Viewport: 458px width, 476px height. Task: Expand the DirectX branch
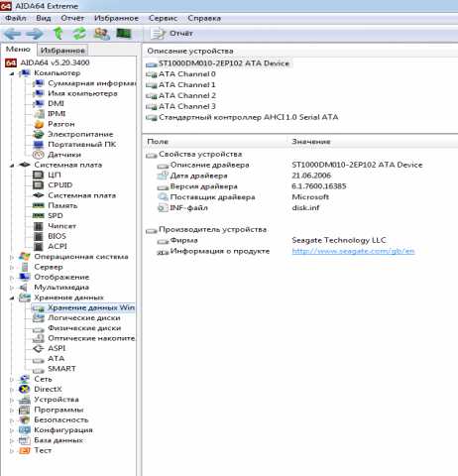[12, 390]
